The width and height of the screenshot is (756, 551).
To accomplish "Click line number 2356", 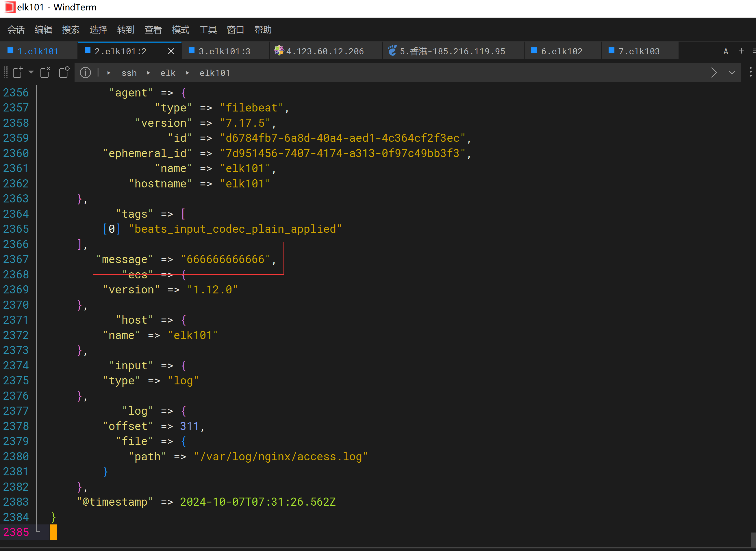I will (16, 92).
